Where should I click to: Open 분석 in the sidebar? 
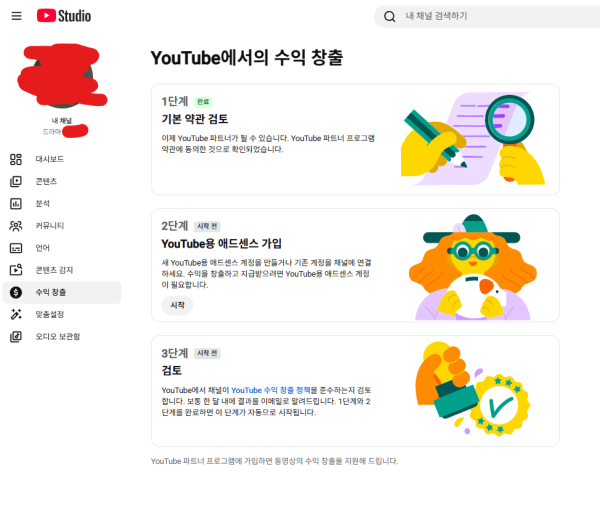tap(62, 204)
